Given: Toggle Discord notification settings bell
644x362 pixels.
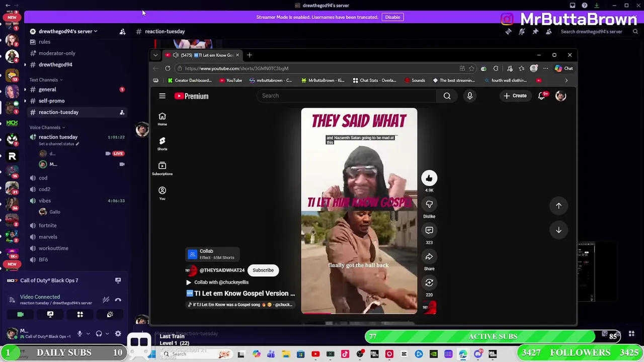Looking at the screenshot, I should (x=522, y=31).
